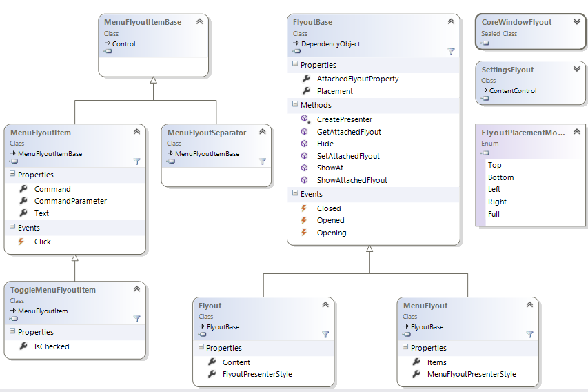
Task: Select the SettingsFlyout class title
Action: [x=507, y=70]
